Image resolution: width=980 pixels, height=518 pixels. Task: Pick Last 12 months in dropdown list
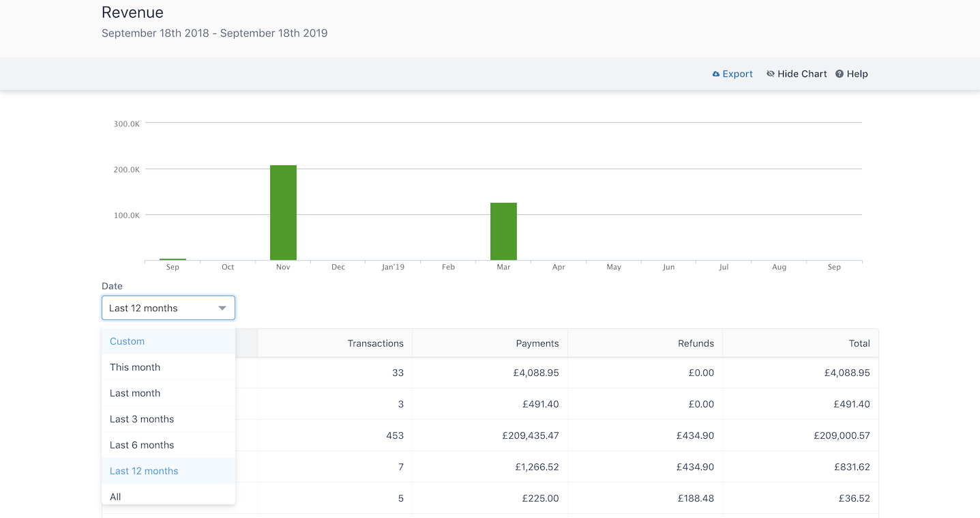tap(168, 471)
